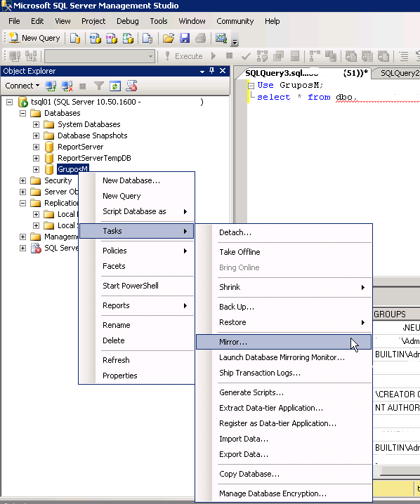Image resolution: width=420 pixels, height=504 pixels.
Task: Click the Print icon in toolbar
Action: click(201, 38)
